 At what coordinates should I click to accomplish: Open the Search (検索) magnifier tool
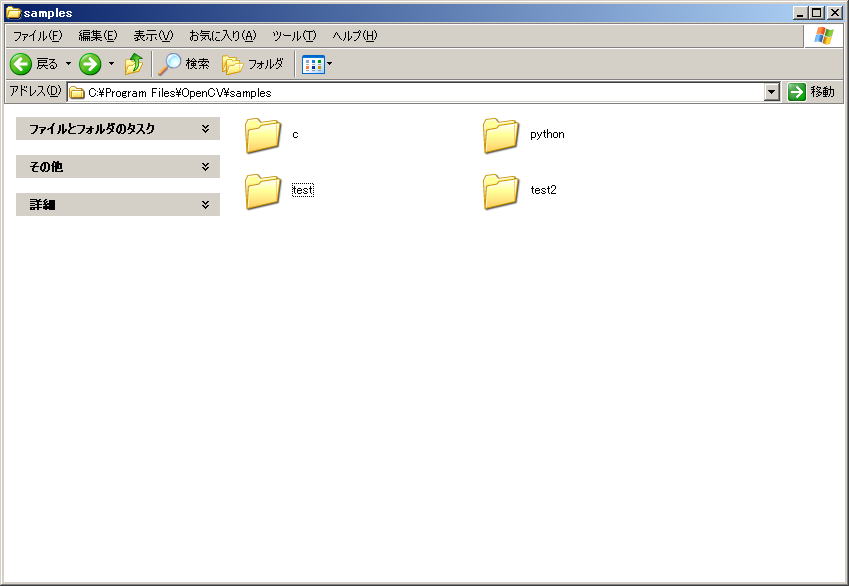(184, 64)
